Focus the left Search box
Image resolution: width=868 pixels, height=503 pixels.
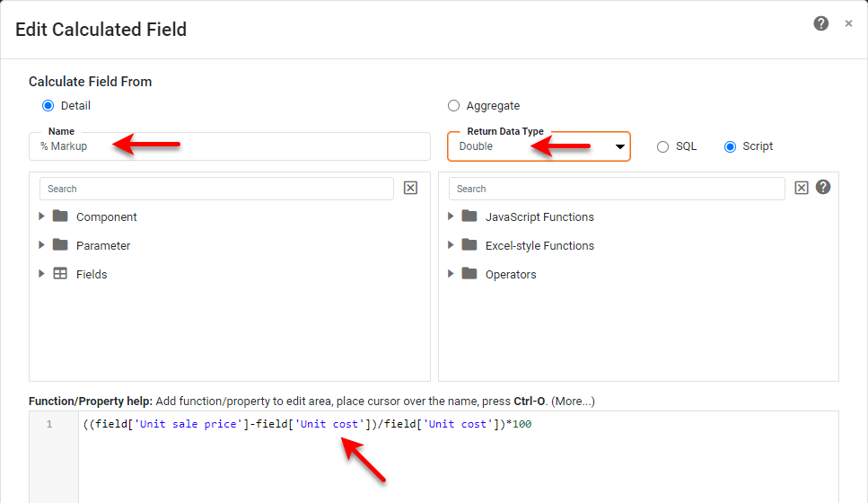click(x=216, y=189)
